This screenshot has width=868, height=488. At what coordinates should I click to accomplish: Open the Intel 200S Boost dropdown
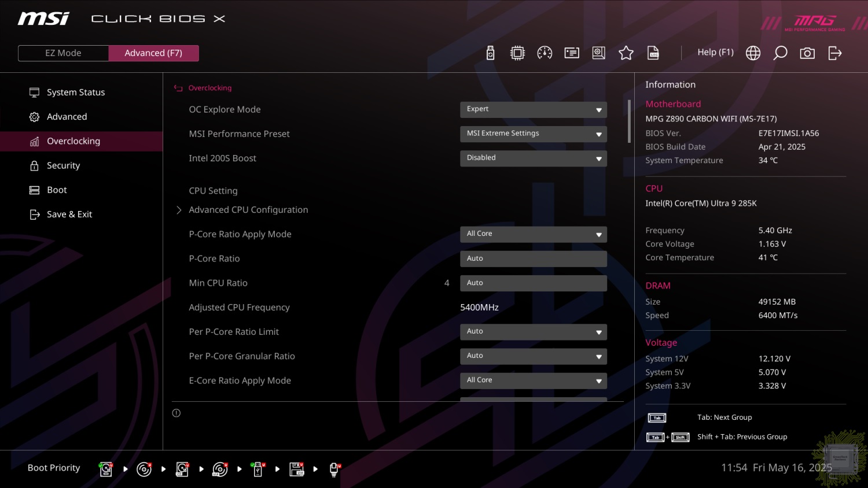[x=534, y=158]
